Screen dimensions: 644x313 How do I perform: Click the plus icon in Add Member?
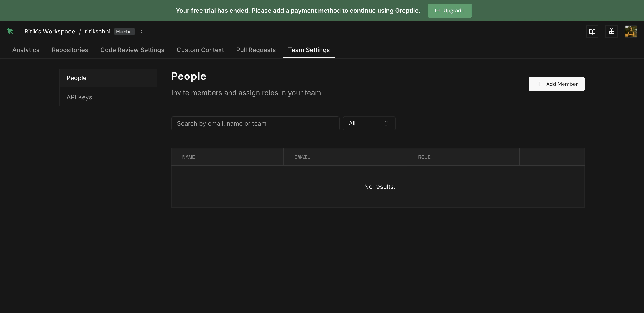point(539,84)
